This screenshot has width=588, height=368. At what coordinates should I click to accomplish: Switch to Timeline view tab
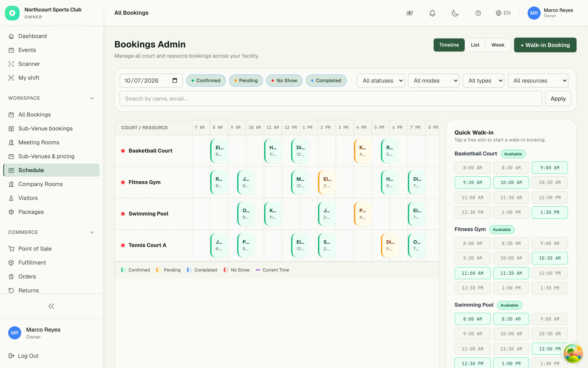point(449,45)
